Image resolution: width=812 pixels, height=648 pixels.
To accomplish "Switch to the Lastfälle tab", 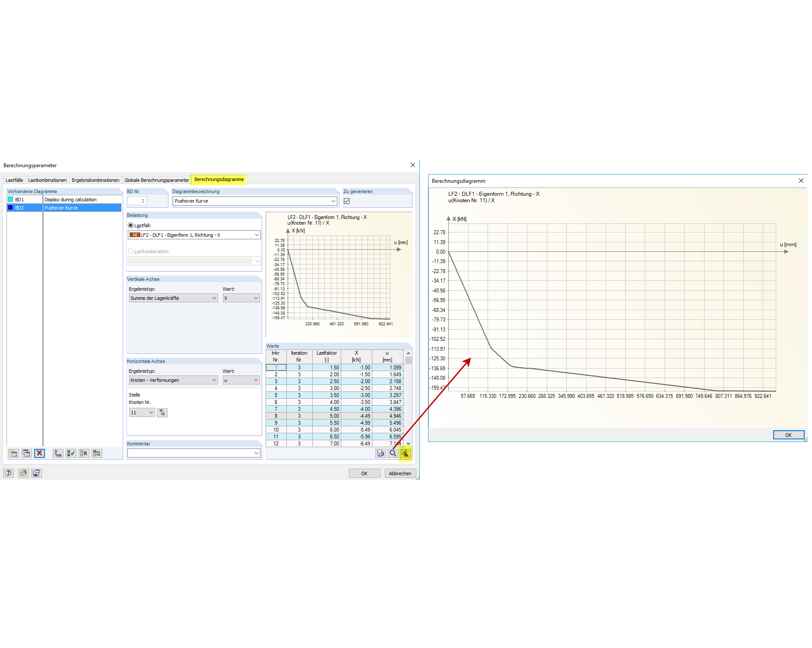I will pos(14,180).
